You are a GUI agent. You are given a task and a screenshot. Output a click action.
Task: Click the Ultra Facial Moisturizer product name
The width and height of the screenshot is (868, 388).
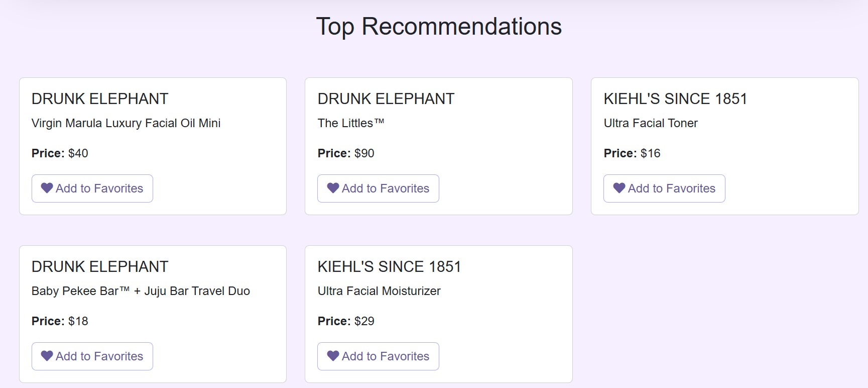379,291
